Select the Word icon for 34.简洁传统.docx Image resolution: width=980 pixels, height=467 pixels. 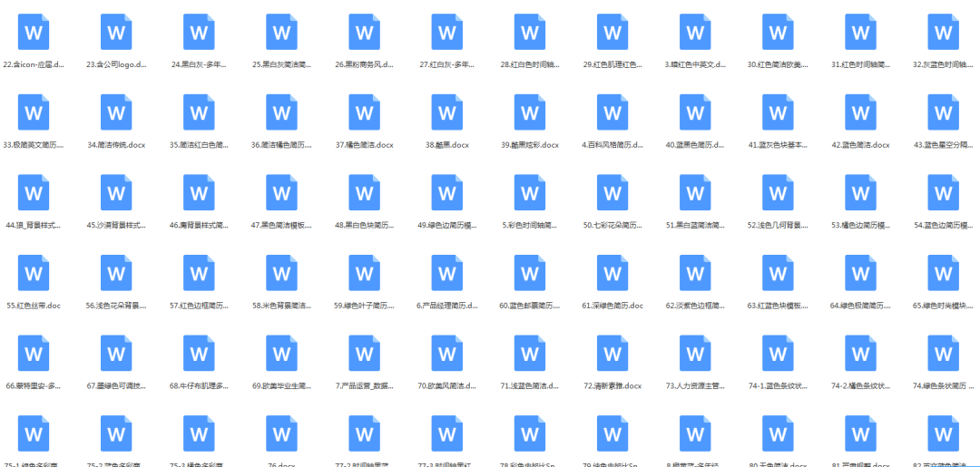tap(116, 112)
